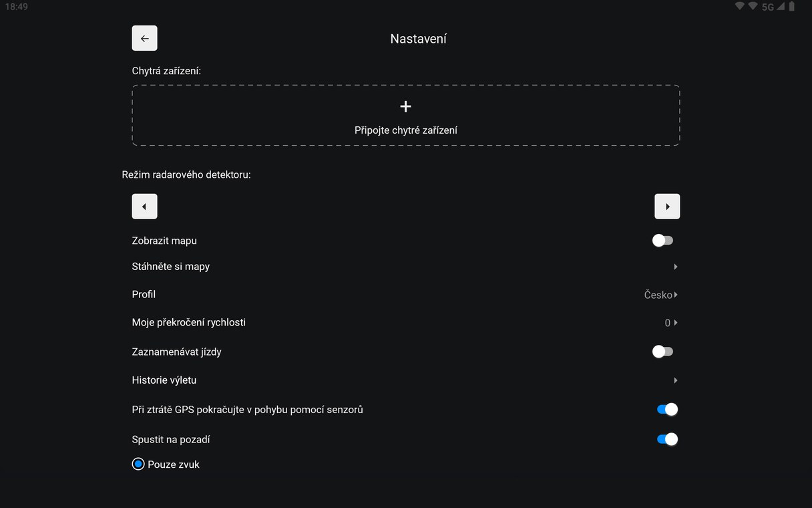Tap the 18:49 clock in status bar
The width and height of the screenshot is (812, 508).
click(x=17, y=7)
